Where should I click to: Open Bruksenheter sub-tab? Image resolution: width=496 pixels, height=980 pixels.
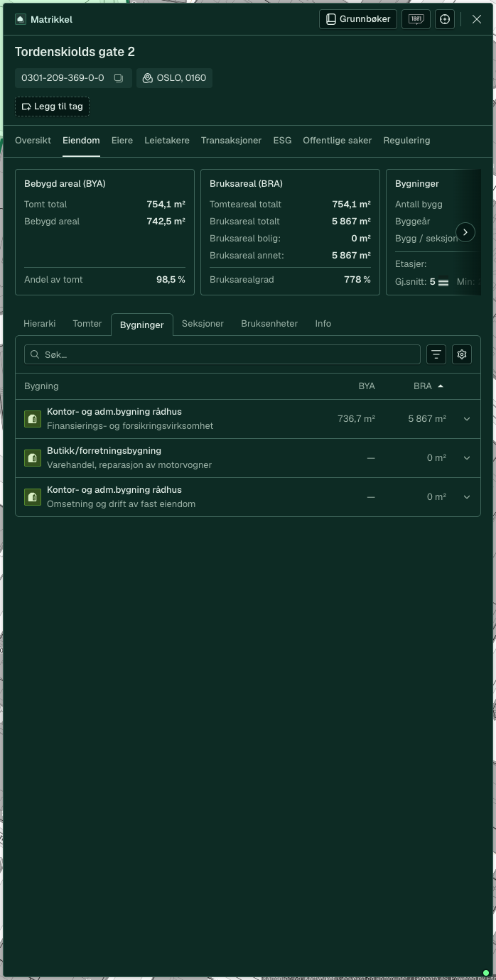[269, 324]
